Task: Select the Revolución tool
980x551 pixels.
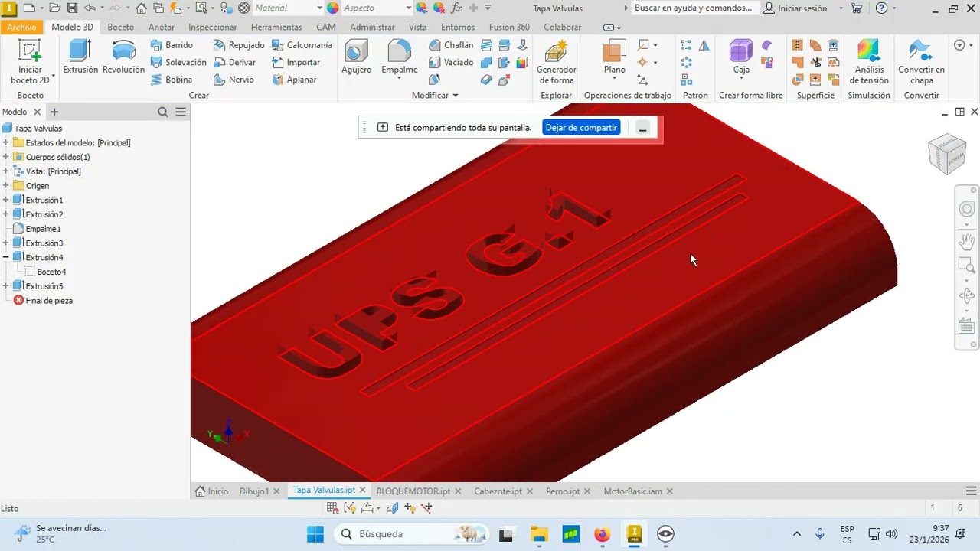Action: [x=123, y=57]
